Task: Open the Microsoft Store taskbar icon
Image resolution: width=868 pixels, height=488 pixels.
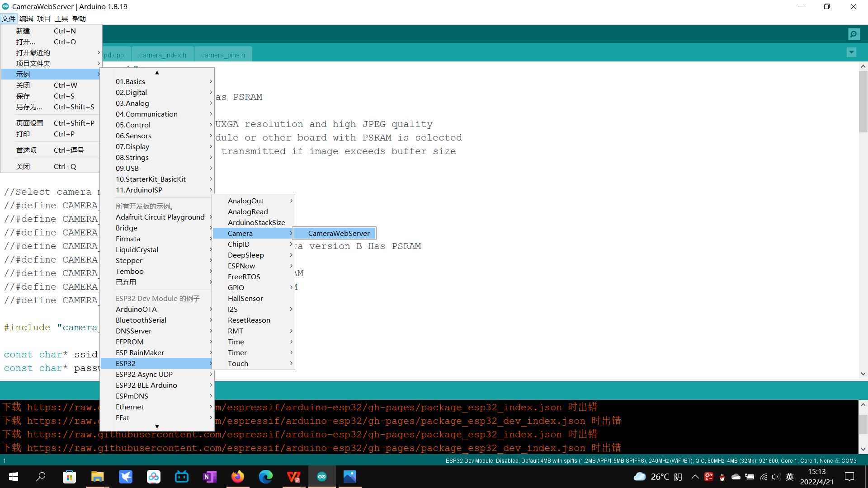Action: tap(69, 477)
